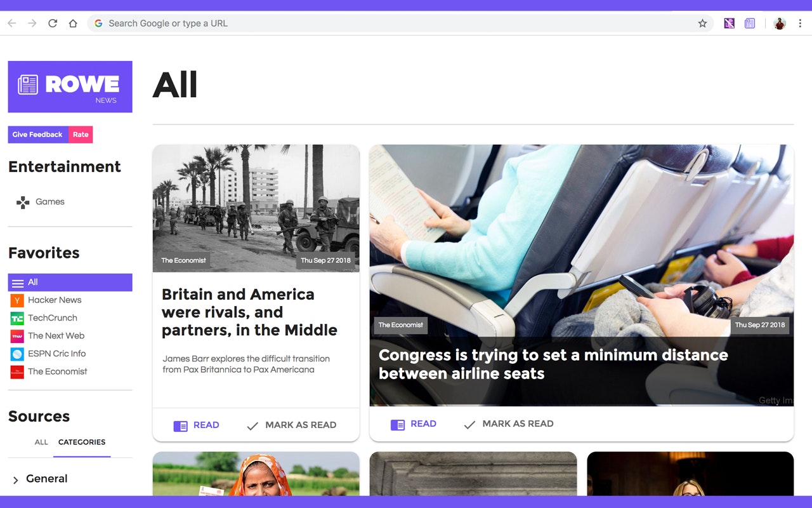Go to browser home icon
The width and height of the screenshot is (812, 508).
point(73,23)
